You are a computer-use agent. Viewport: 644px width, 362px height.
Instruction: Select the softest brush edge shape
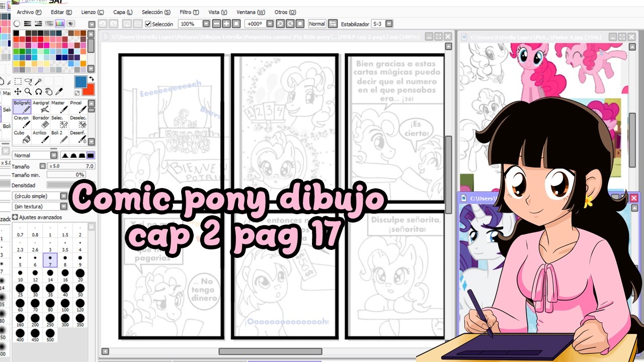64,155
